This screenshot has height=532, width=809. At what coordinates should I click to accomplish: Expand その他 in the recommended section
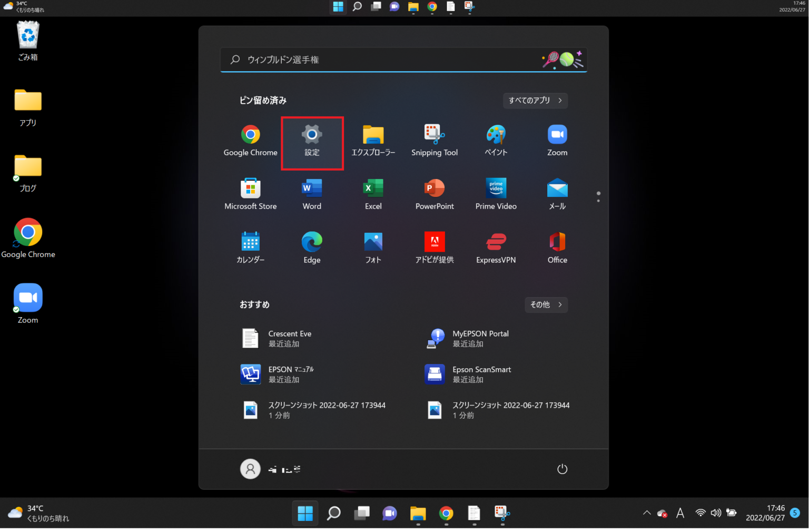(546, 304)
